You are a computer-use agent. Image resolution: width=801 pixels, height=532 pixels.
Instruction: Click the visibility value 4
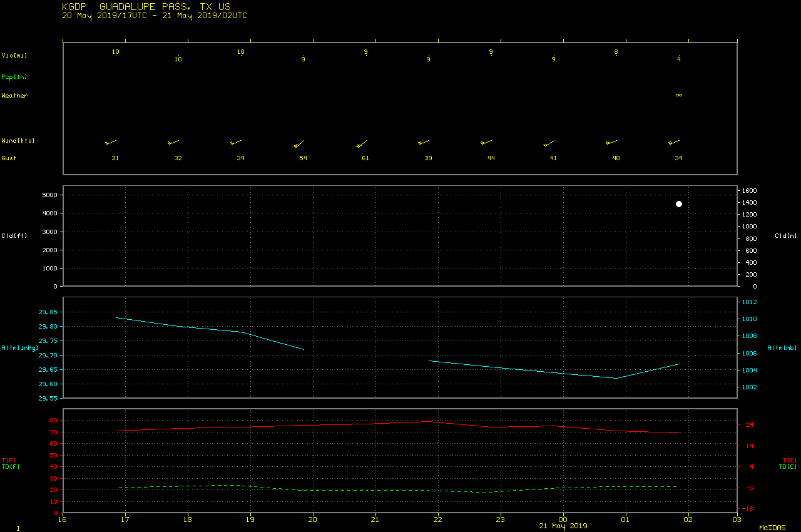678,59
